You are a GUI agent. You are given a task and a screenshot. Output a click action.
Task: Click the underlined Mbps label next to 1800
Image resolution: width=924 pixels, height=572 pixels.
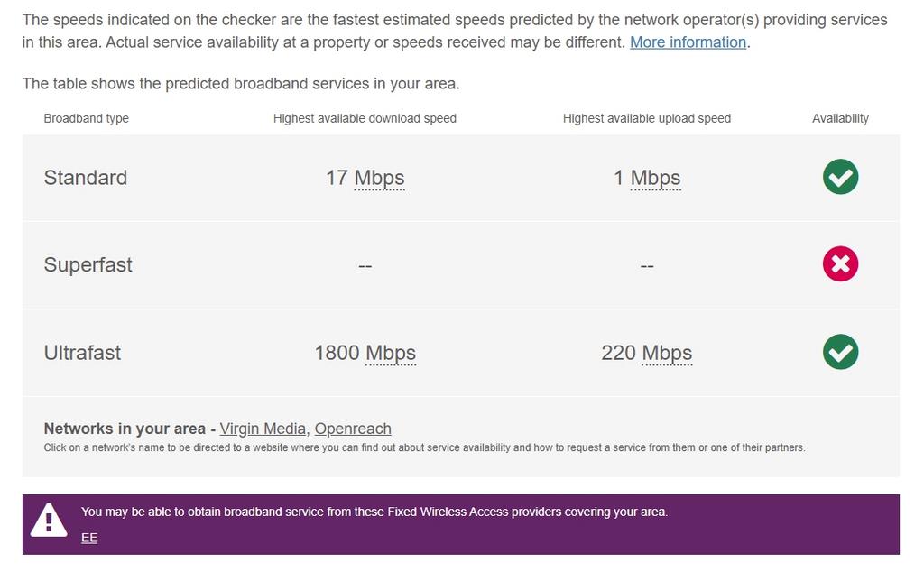(x=393, y=353)
